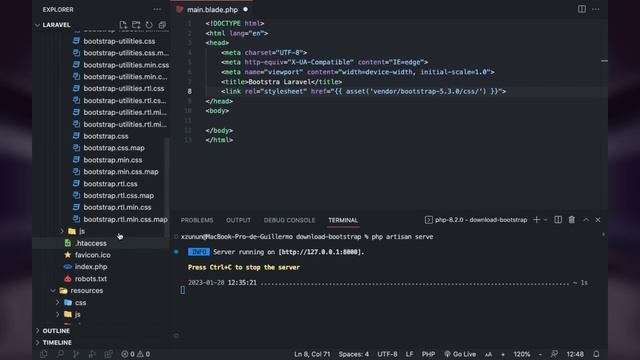Select bootstrap.rtl.css file
640x360 pixels.
pyautogui.click(x=110, y=183)
